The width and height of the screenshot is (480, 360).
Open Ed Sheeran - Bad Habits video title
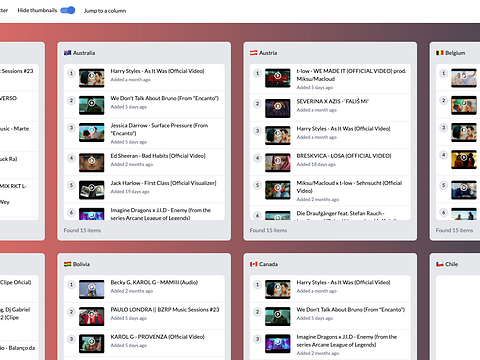(x=158, y=156)
